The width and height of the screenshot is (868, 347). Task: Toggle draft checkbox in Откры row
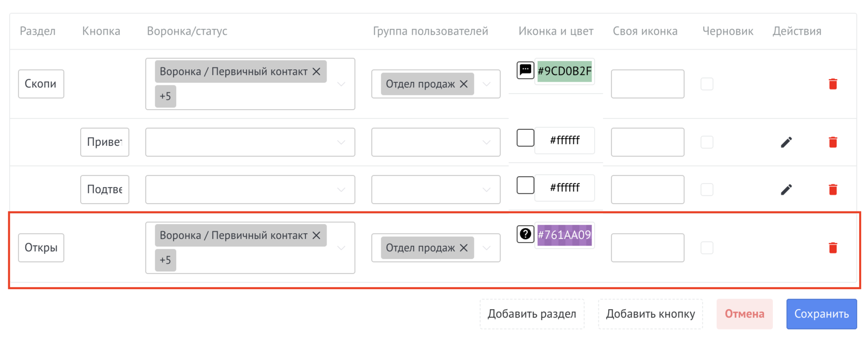tap(707, 248)
